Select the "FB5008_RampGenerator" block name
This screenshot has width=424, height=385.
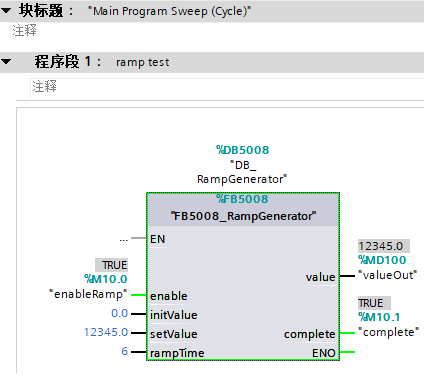243,216
